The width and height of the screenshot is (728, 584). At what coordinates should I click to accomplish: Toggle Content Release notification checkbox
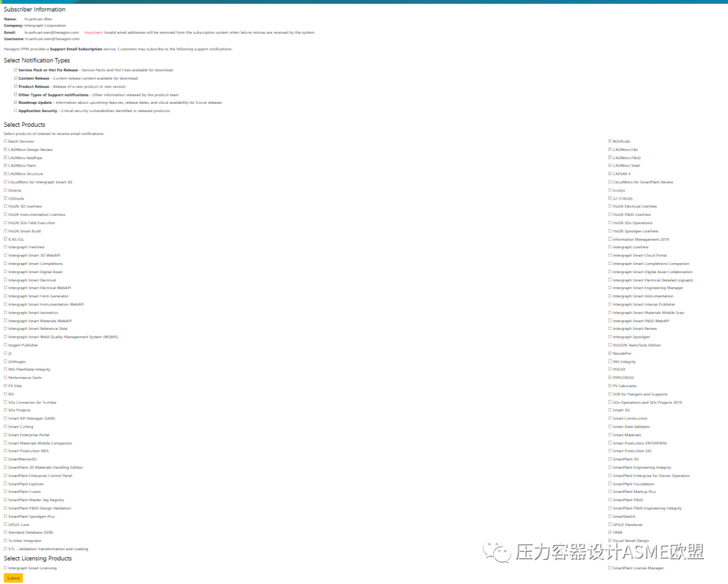16,78
